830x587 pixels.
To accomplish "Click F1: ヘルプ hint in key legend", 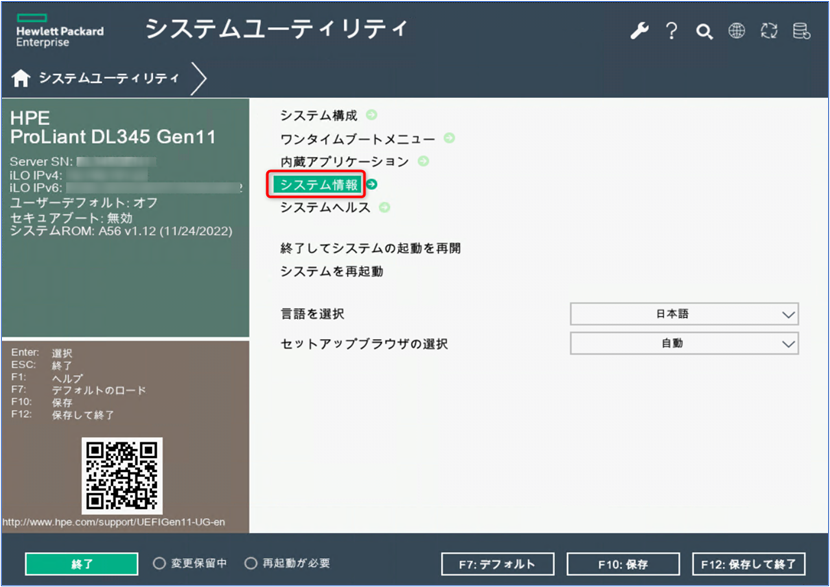I will (47, 378).
